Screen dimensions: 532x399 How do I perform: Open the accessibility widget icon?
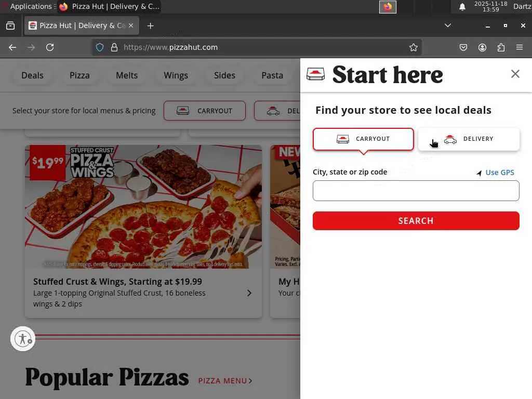coord(23,339)
